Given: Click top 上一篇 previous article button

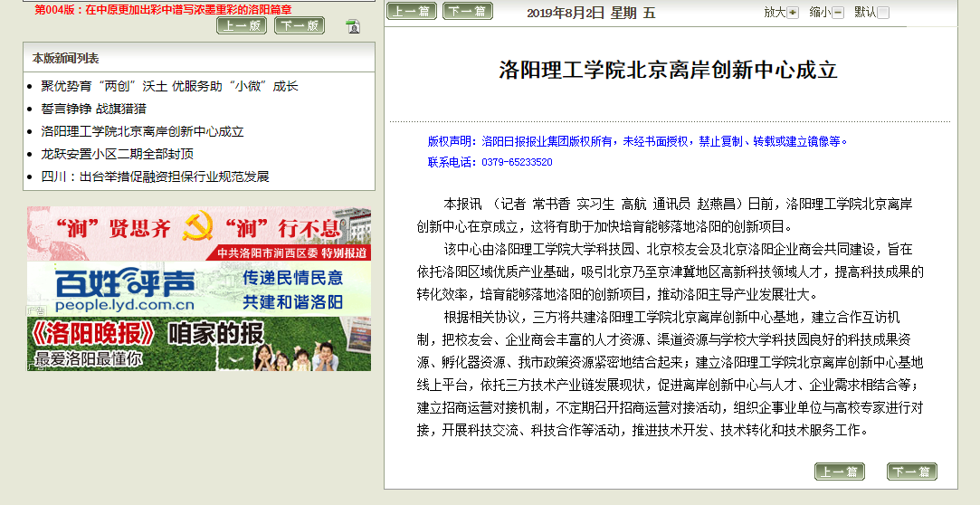Looking at the screenshot, I should coord(411,11).
